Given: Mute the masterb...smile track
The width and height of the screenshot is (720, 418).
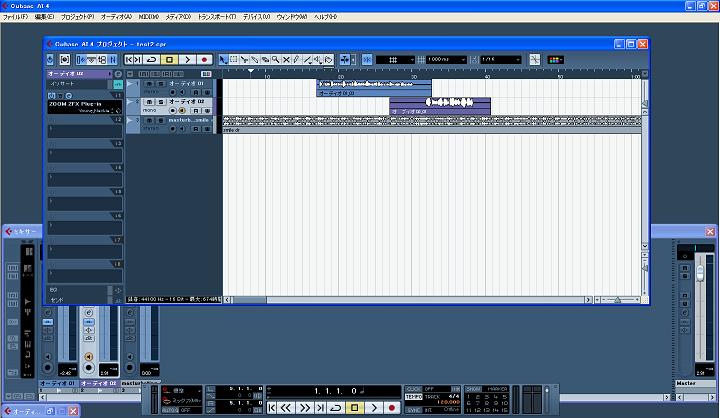Looking at the screenshot, I should click(148, 120).
